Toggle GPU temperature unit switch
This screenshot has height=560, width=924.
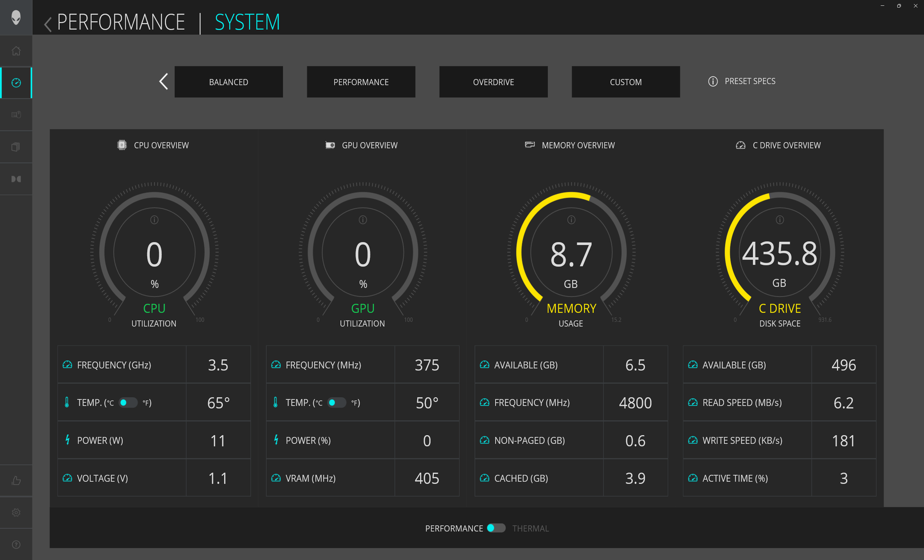point(336,403)
